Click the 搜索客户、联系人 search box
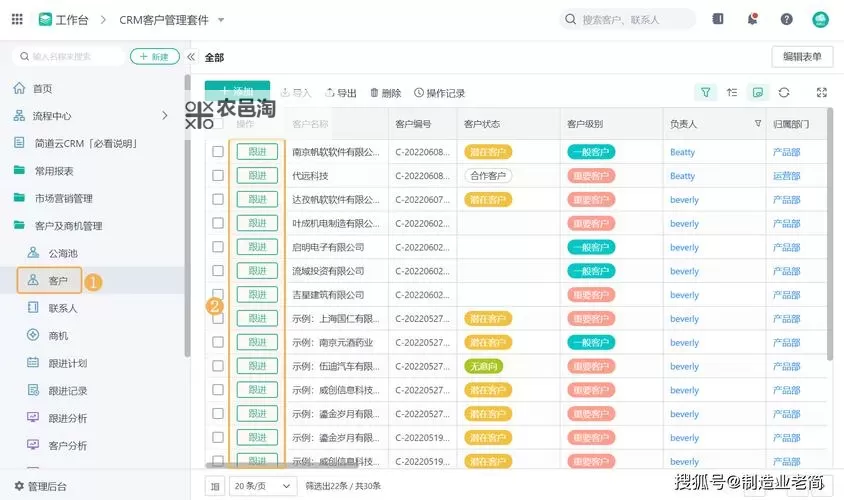 click(x=628, y=19)
